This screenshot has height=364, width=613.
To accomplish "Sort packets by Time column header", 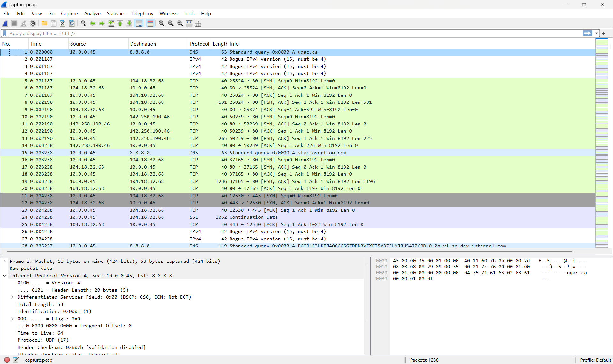I will point(48,44).
